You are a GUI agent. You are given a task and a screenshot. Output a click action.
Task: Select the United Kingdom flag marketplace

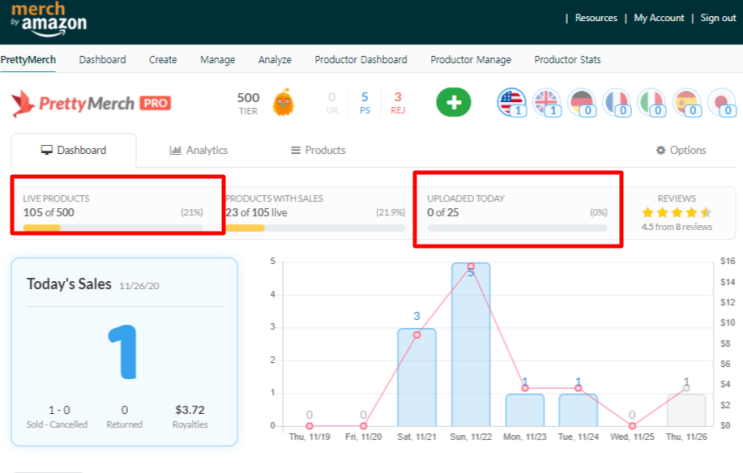[547, 102]
